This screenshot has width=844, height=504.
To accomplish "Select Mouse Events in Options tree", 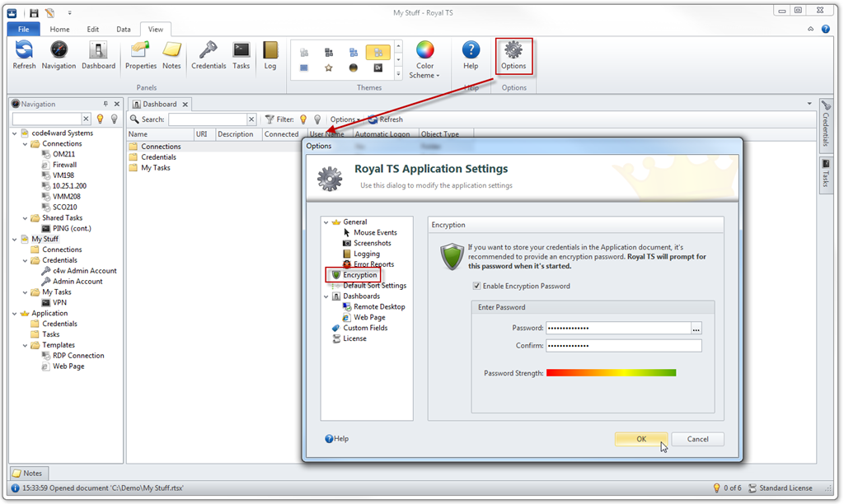I will coord(375,232).
